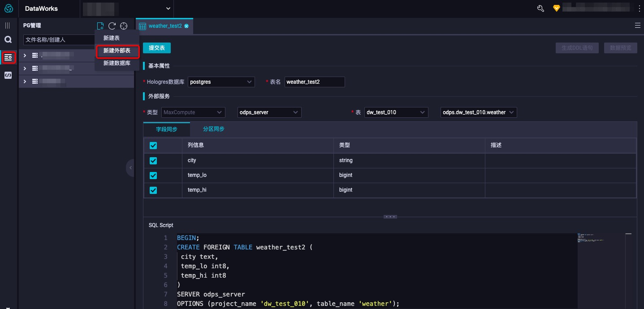The width and height of the screenshot is (644, 309).
Task: Open the Hologres数据库 postgres dropdown
Action: (x=221, y=82)
